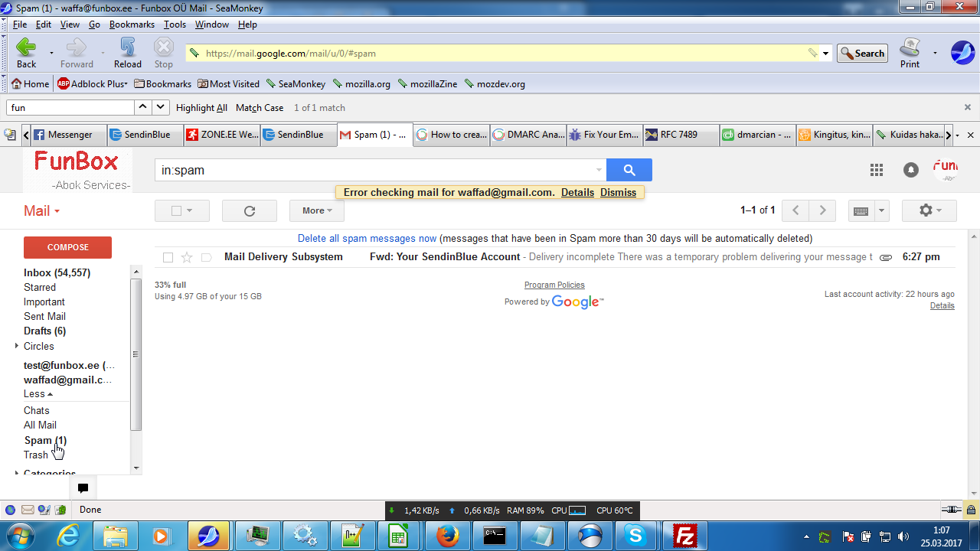This screenshot has width=980, height=551.
Task: Toggle Highlight All in the find bar
Action: click(201, 108)
